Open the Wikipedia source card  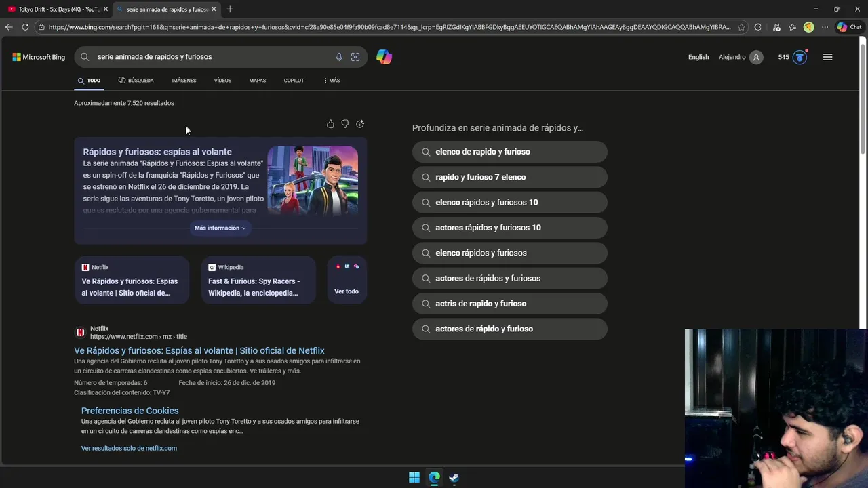click(x=258, y=280)
